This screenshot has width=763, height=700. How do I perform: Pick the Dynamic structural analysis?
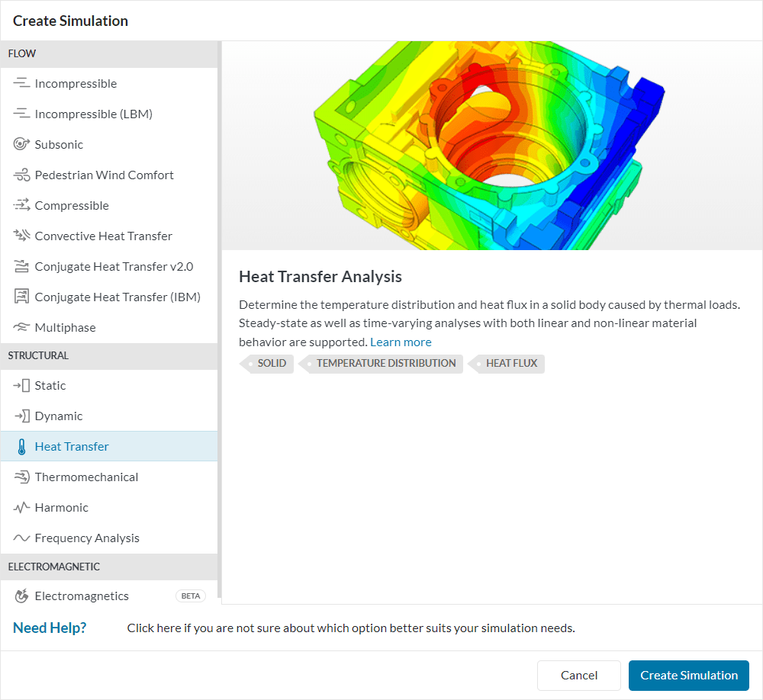click(x=59, y=416)
